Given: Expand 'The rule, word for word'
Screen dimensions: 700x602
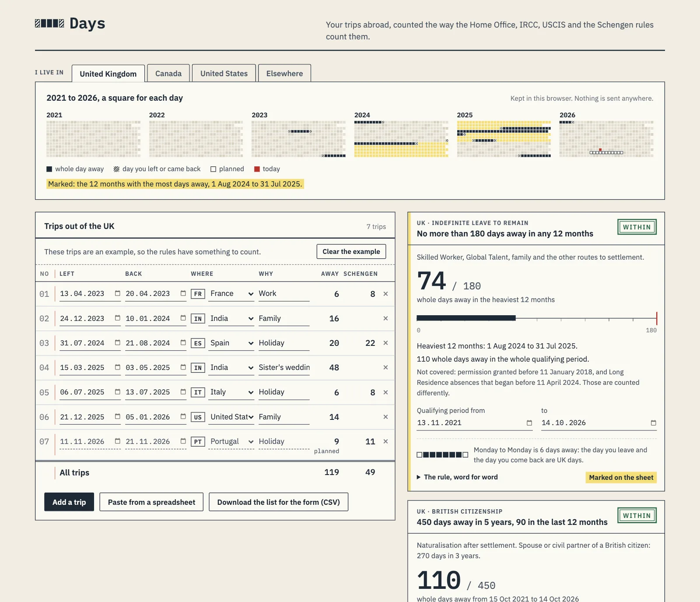Looking at the screenshot, I should pos(457,477).
